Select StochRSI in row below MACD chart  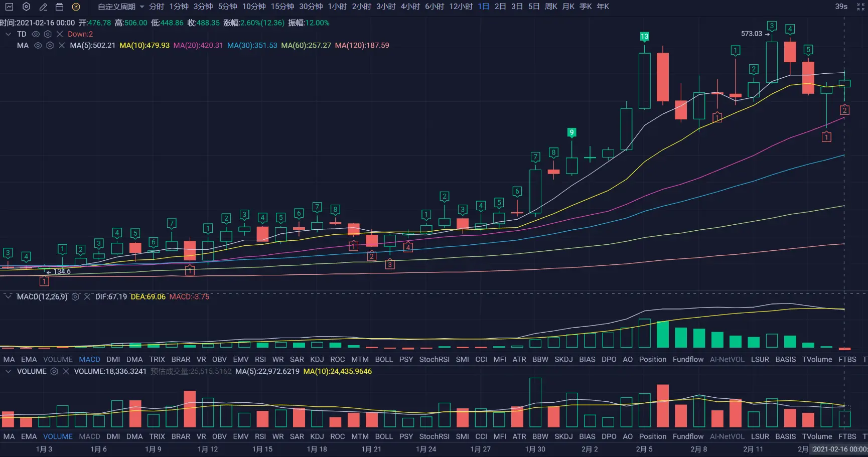tap(435, 360)
